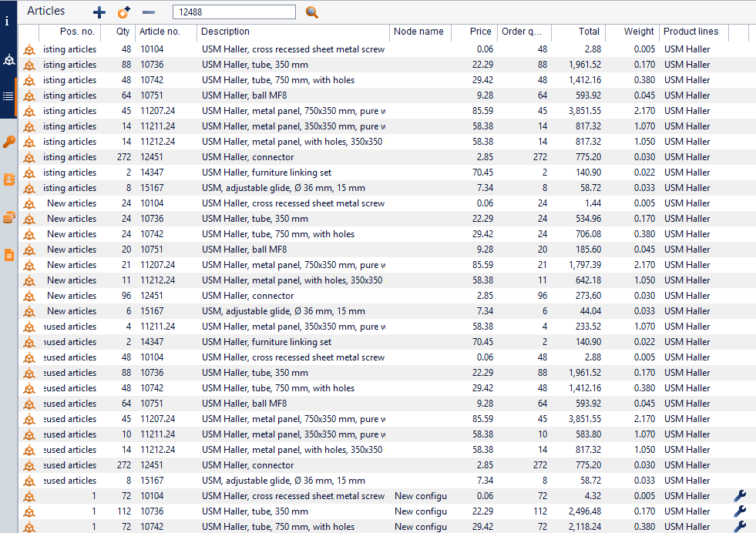Open the orange key sidebar icon
The image size is (756, 533).
(x=9, y=141)
